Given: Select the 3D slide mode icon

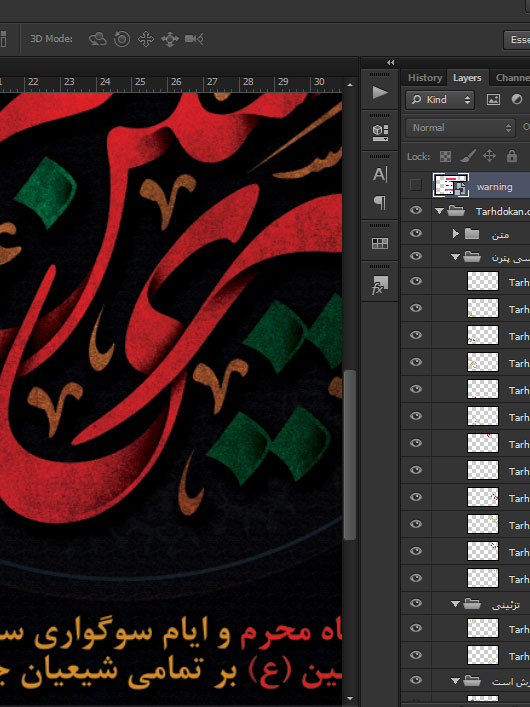Looking at the screenshot, I should 170,39.
